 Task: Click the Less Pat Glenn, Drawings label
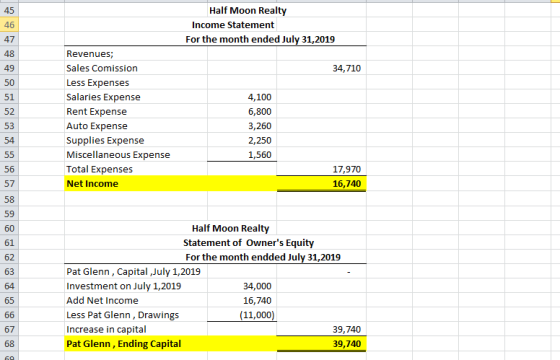(122, 315)
